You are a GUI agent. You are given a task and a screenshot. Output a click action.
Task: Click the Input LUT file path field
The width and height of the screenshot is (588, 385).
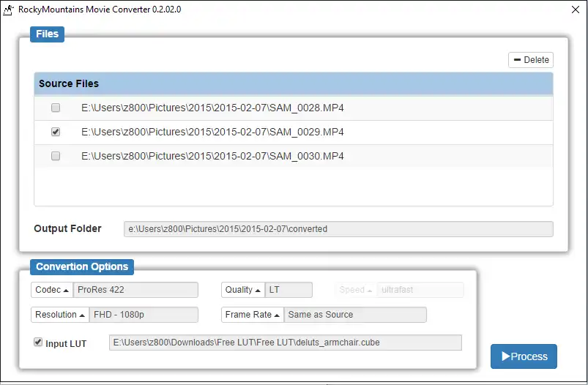[286, 343]
